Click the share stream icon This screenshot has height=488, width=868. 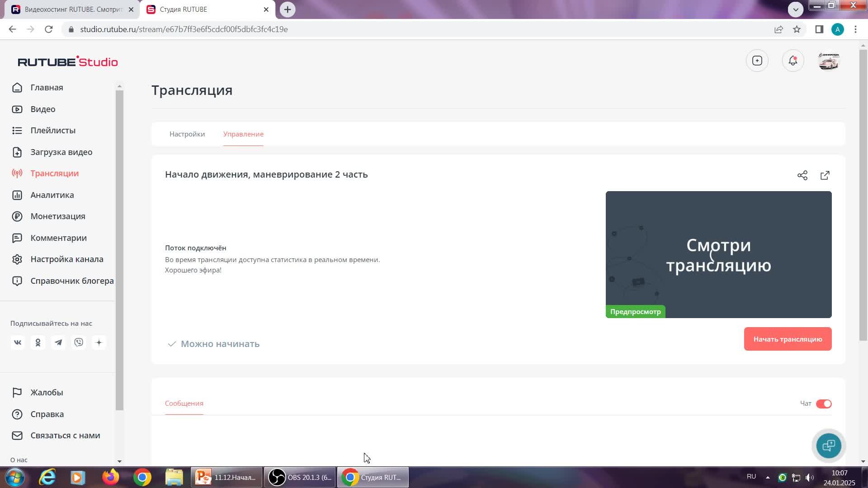click(802, 175)
